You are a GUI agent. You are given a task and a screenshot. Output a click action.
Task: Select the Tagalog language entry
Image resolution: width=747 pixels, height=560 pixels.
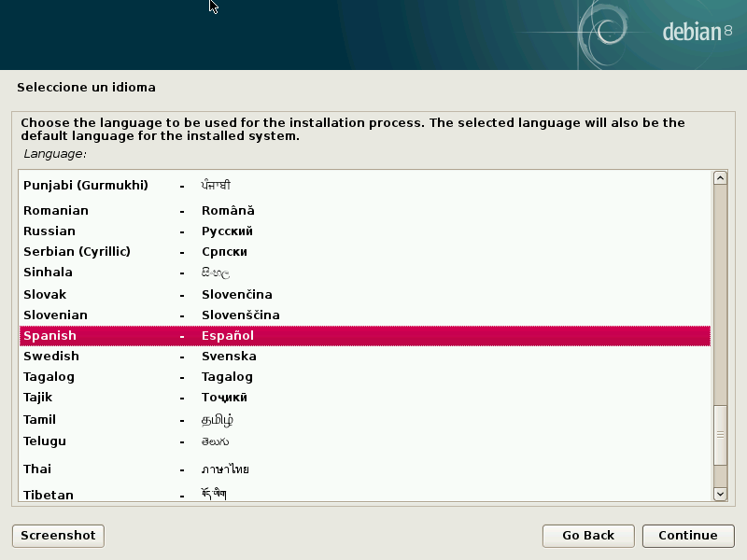pyautogui.click(x=49, y=377)
